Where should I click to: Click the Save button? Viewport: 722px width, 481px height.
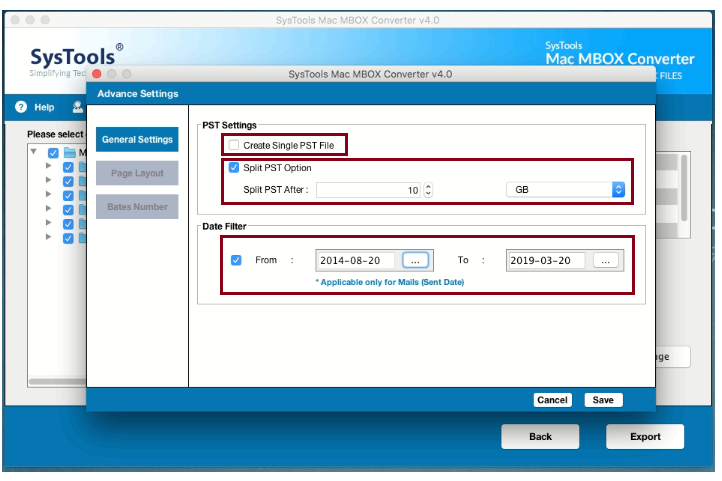(603, 400)
